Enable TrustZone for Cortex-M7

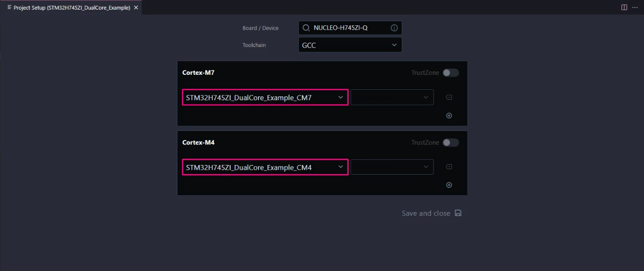point(451,73)
